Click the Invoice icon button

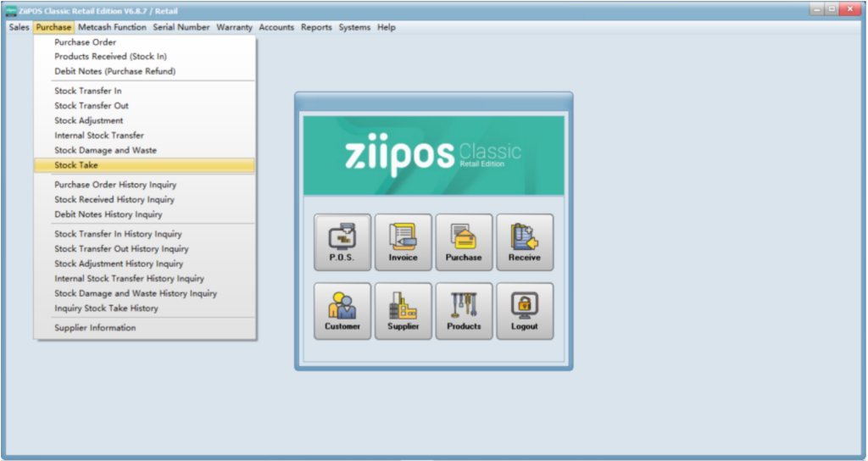(403, 242)
